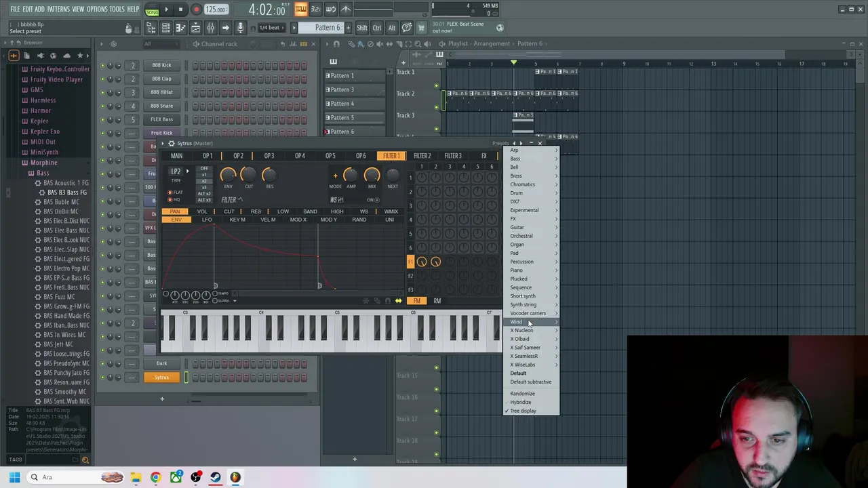Click the tempo field showing 125.000
This screenshot has height=488, width=868.
(216, 9)
